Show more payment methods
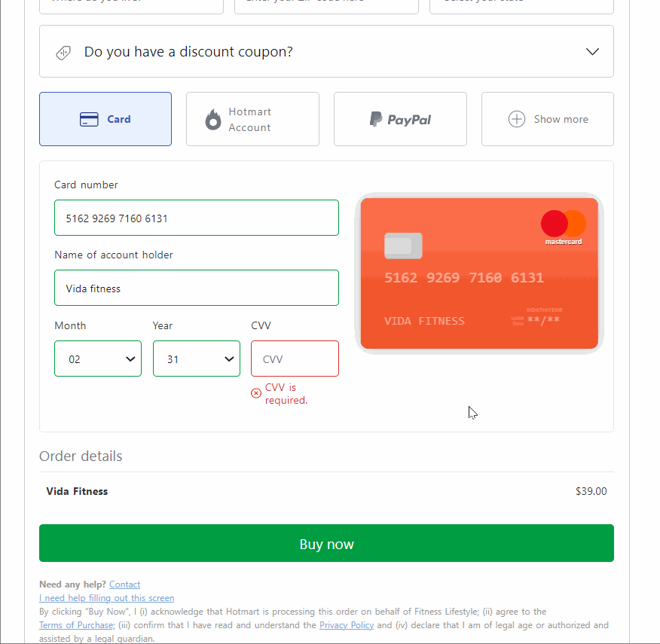The width and height of the screenshot is (660, 644). click(x=548, y=119)
